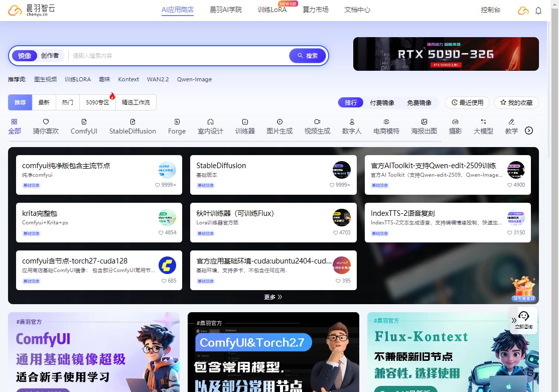The height and width of the screenshot is (392, 559).
Task: Open the StableDiffusion 基础版本 card
Action: (x=273, y=175)
